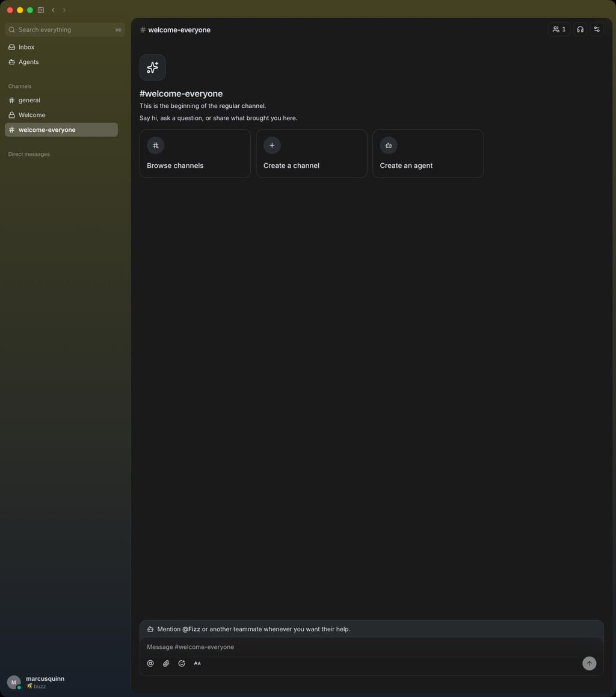The width and height of the screenshot is (616, 697).
Task: Open the emoji picker in message composer
Action: 182,663
